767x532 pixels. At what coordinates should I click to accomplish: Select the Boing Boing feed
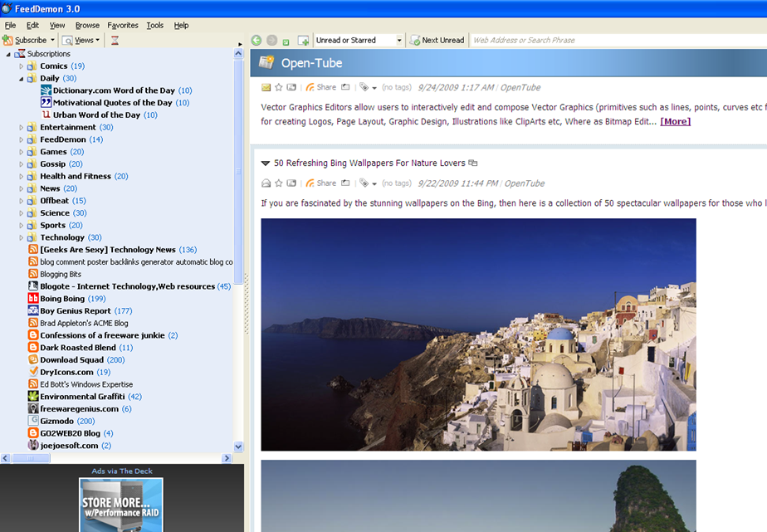coord(62,299)
